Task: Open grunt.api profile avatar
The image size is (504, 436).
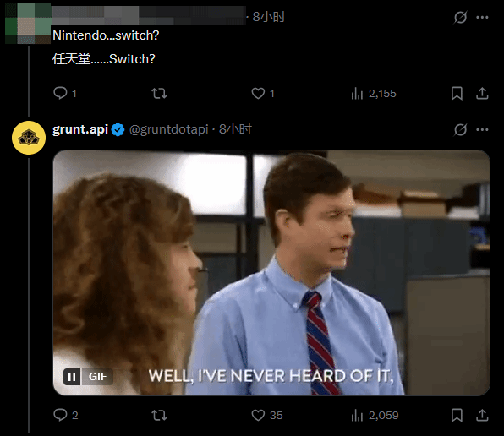Action: [x=29, y=138]
